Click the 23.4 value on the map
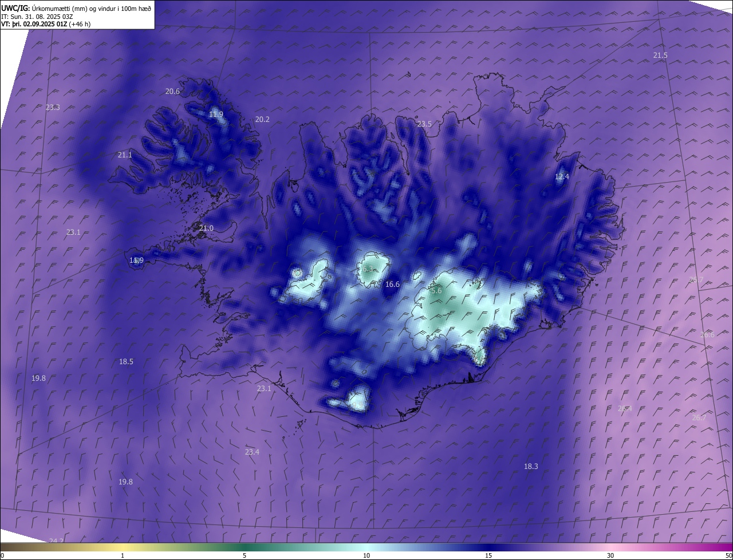Image resolution: width=733 pixels, height=560 pixels. tap(252, 452)
